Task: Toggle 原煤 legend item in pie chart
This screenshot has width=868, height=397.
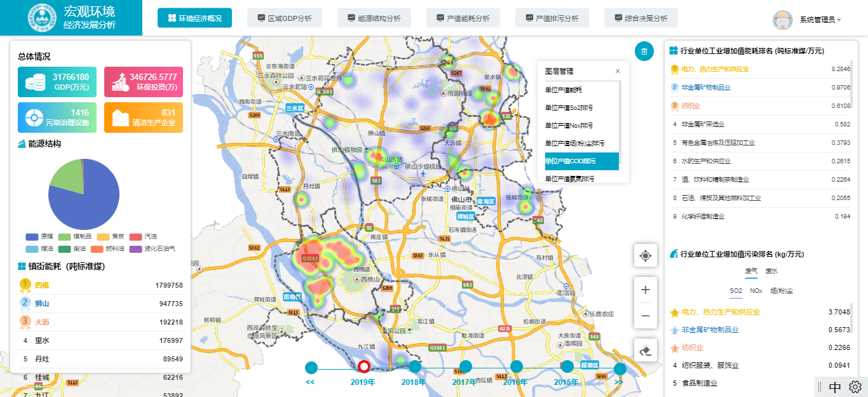Action: tap(40, 237)
